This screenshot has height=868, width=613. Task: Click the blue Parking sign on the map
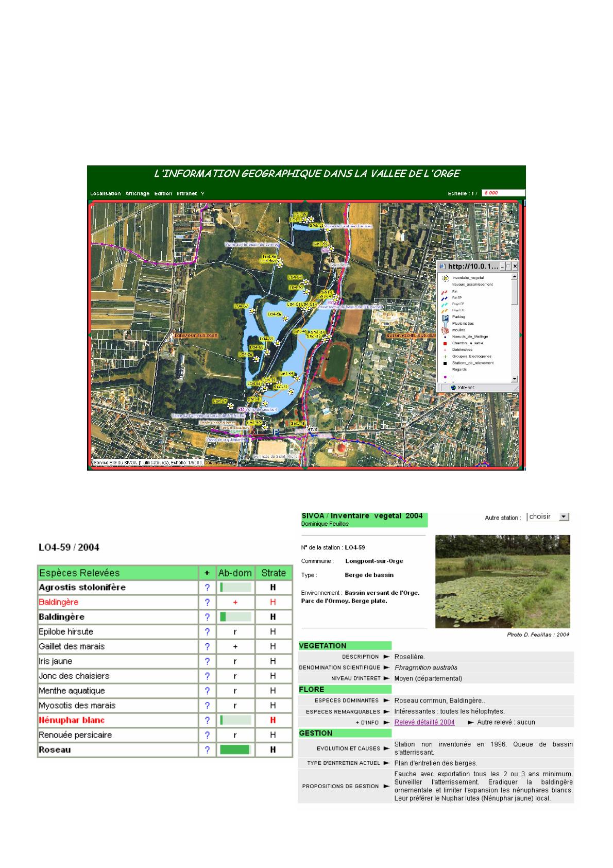click(277, 432)
